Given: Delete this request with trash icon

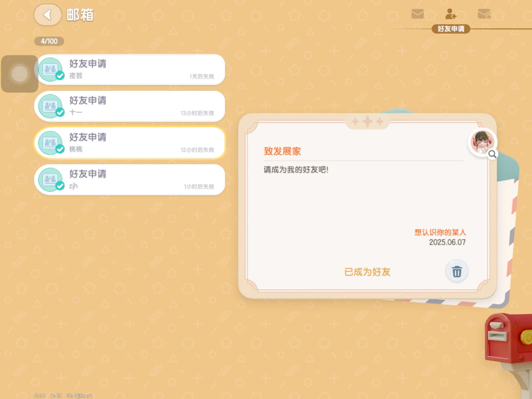Looking at the screenshot, I should [457, 271].
